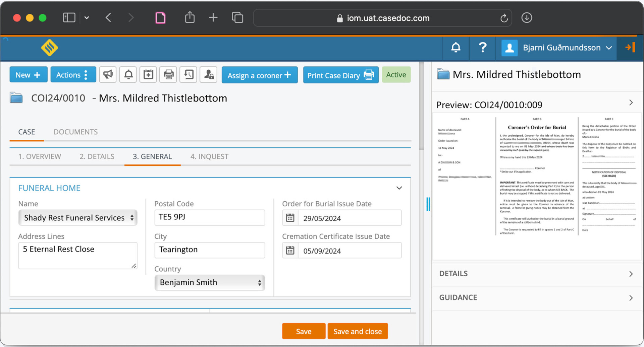Click the Order for Burial Issue Date field
Image resolution: width=644 pixels, height=347 pixels.
coord(349,218)
